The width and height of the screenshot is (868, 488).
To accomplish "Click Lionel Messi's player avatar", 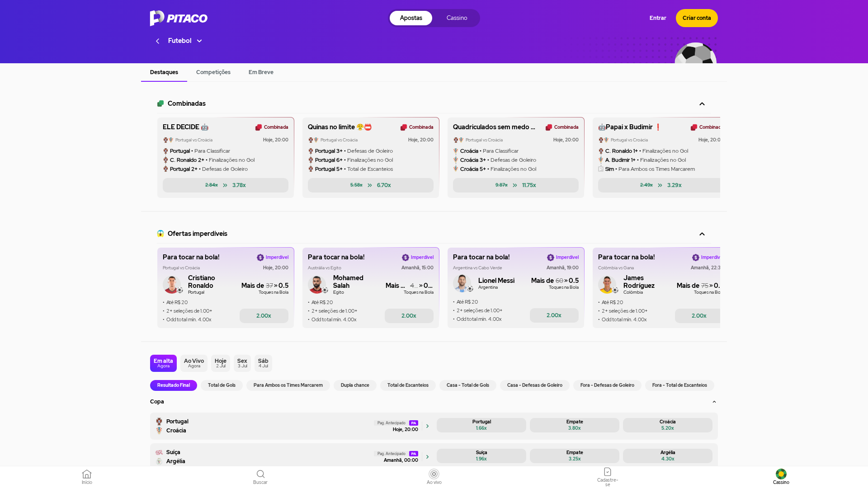I will point(462,283).
